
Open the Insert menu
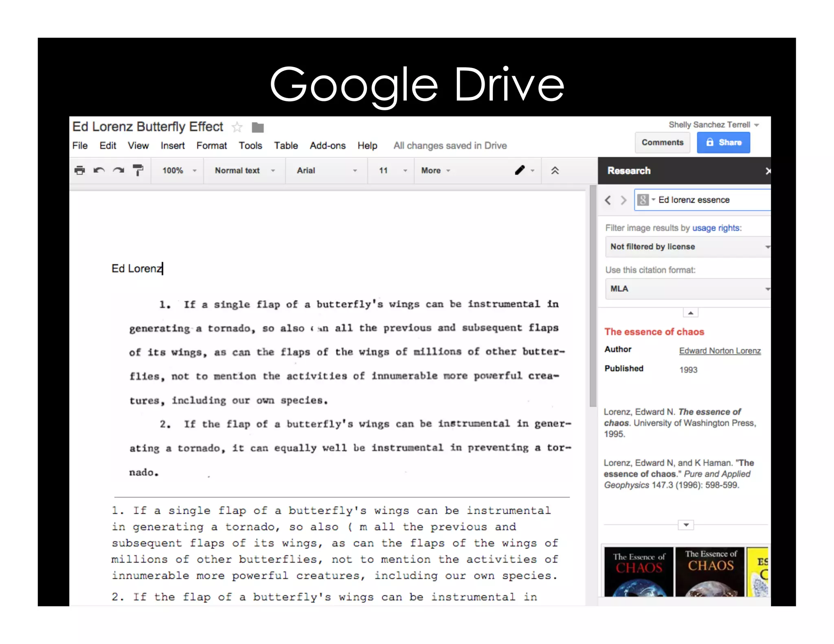(172, 146)
